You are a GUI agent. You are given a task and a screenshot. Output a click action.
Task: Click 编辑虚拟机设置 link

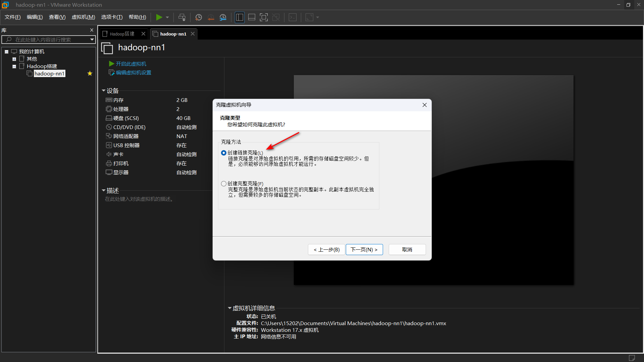pos(133,73)
